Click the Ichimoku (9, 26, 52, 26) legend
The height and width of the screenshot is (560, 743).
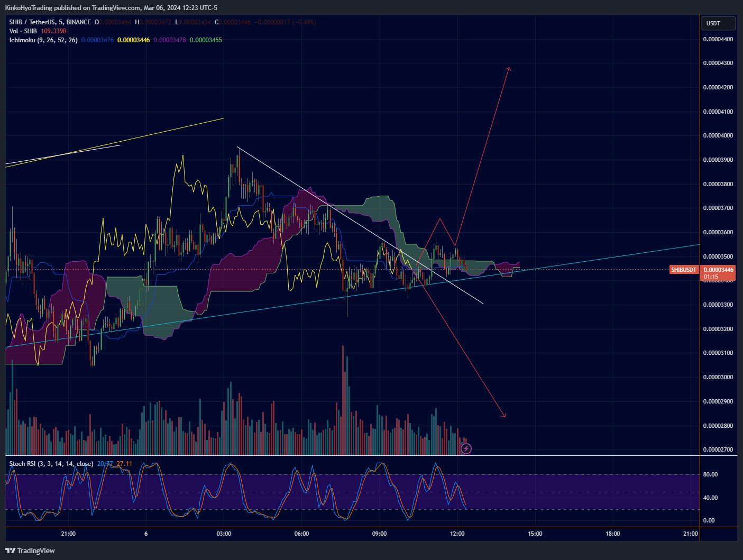click(x=43, y=40)
